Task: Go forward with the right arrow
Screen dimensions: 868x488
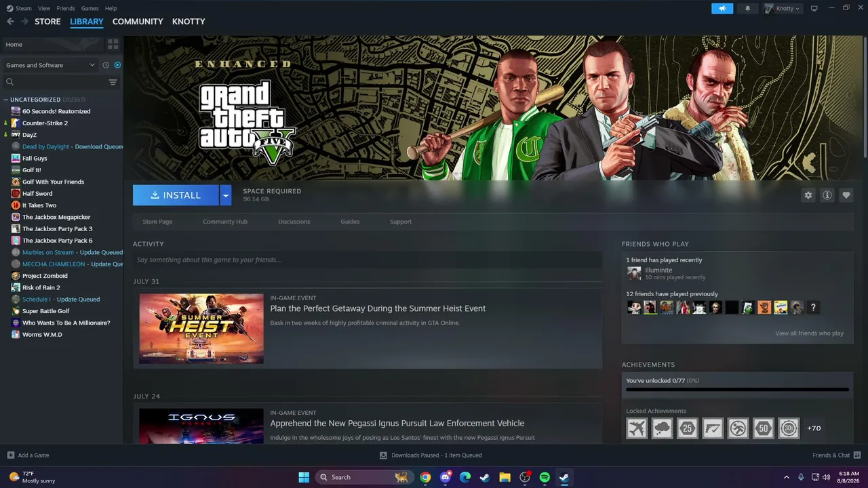Action: [x=24, y=22]
